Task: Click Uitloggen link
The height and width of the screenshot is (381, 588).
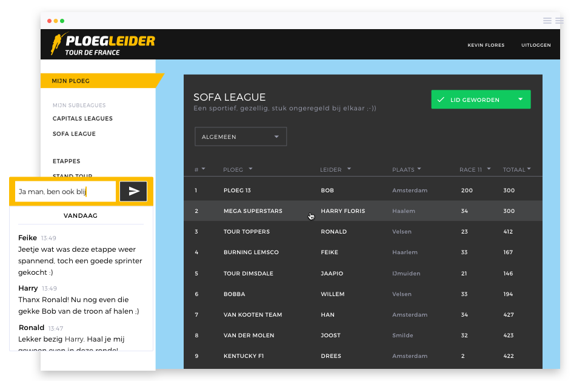Action: pos(536,45)
